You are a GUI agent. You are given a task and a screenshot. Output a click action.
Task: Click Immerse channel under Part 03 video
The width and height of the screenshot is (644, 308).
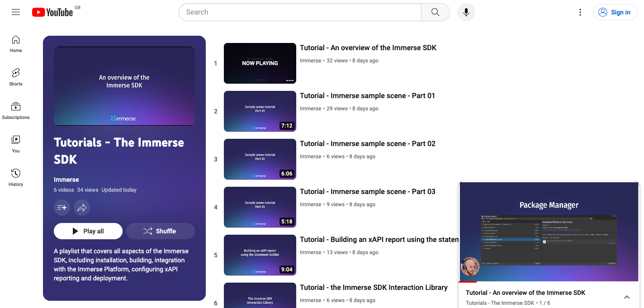(x=310, y=204)
